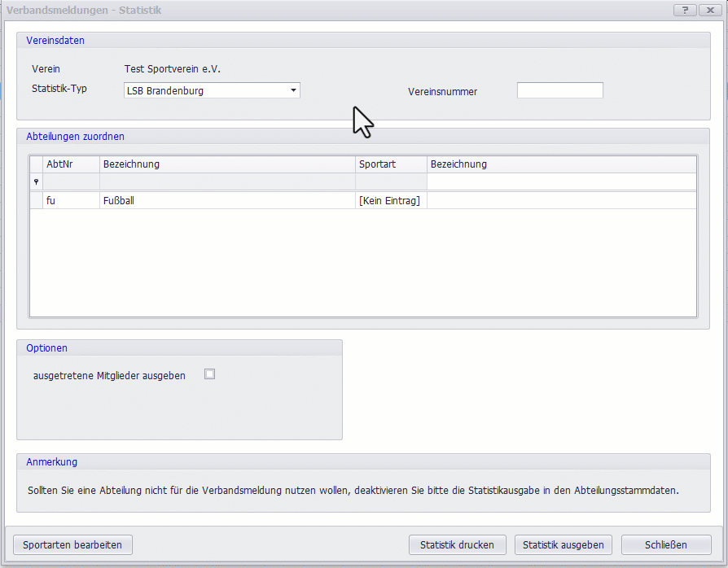
Task: Select the Fußball department cell
Action: pos(226,200)
